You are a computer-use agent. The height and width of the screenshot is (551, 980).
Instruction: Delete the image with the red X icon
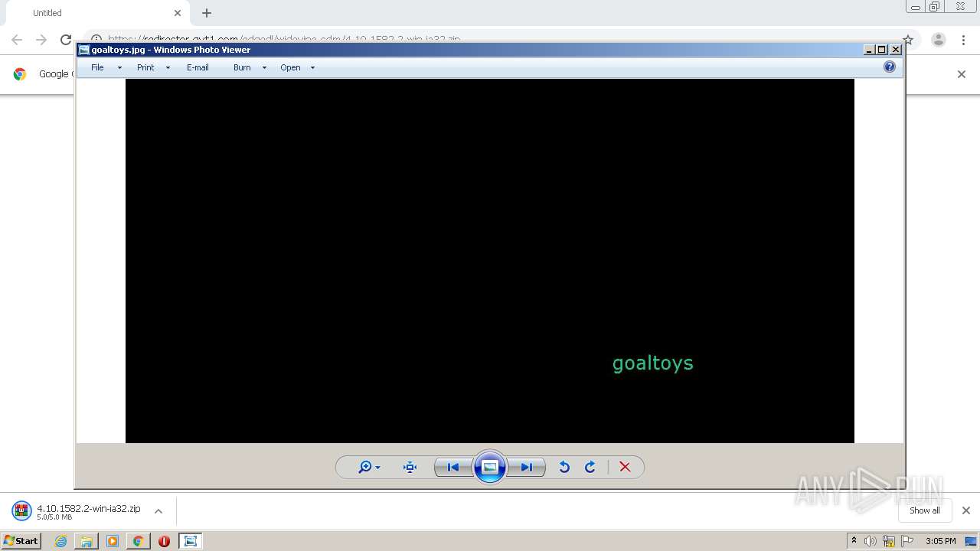click(625, 467)
